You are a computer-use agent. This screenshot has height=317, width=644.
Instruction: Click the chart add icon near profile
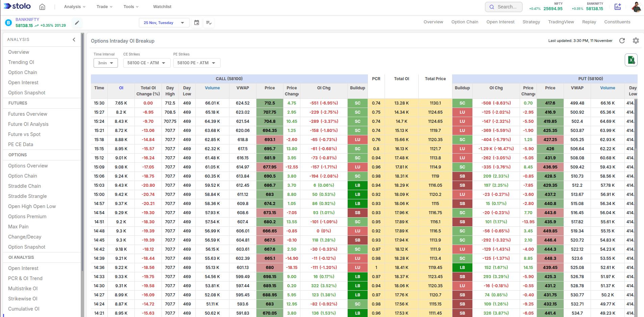point(618,7)
